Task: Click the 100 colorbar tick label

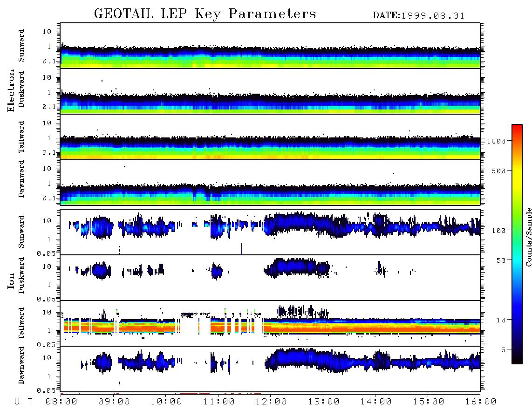Action: [498, 231]
